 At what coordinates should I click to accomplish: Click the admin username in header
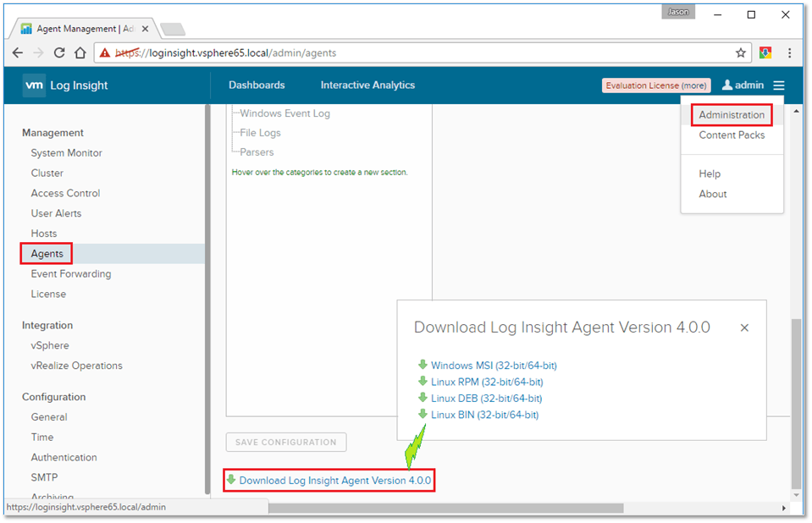(748, 85)
